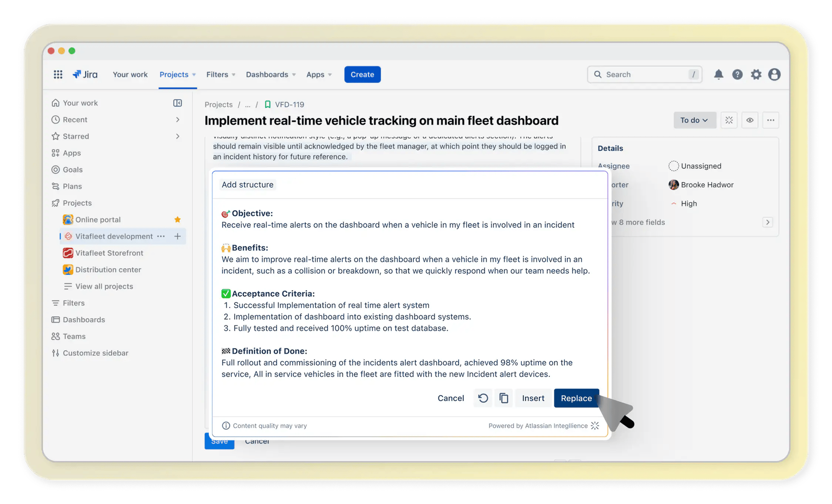Click the breadcrumb ellipsis

[x=248, y=105]
